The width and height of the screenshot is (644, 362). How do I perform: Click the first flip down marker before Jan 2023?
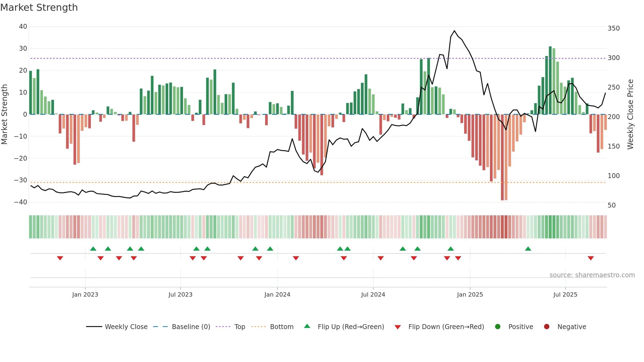click(x=60, y=258)
